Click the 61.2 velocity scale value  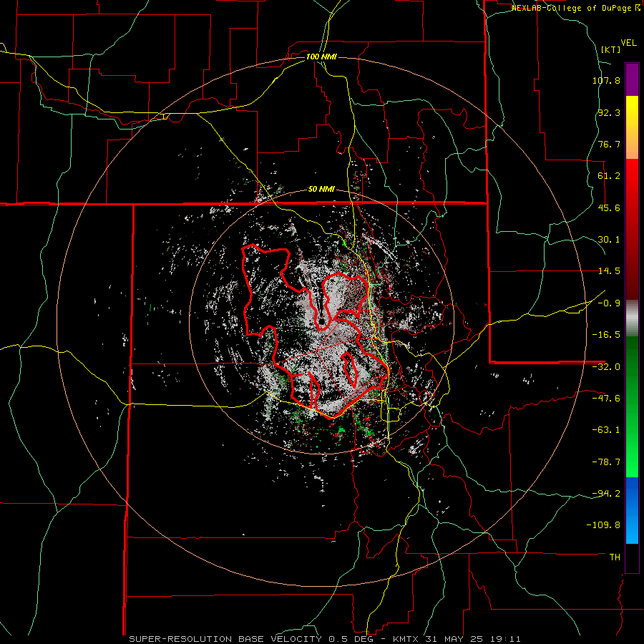pyautogui.click(x=609, y=176)
